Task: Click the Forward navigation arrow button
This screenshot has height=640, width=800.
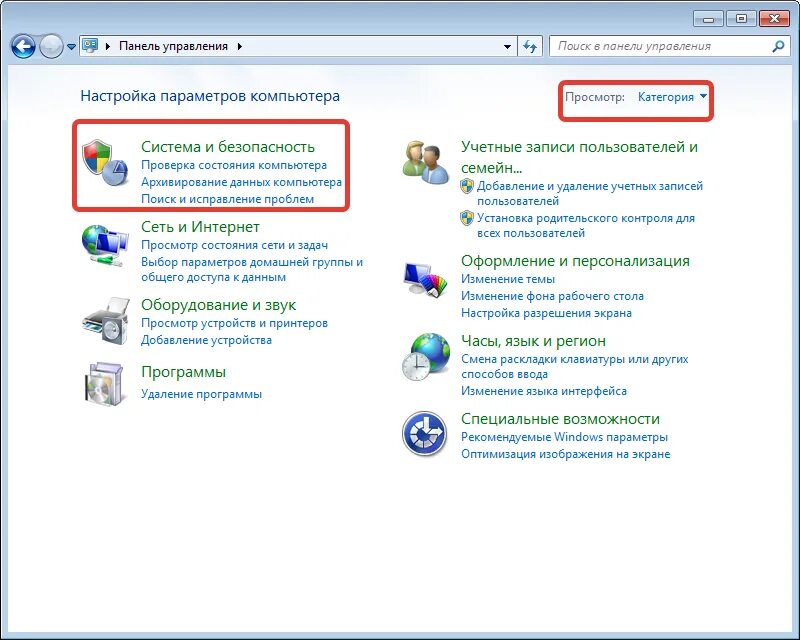Action: tap(51, 46)
